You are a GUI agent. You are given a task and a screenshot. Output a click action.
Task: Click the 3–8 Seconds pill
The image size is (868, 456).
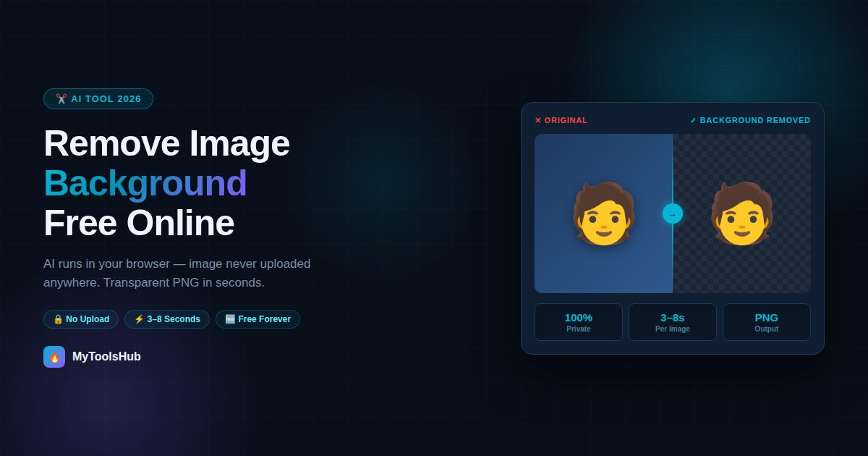pyautogui.click(x=167, y=319)
